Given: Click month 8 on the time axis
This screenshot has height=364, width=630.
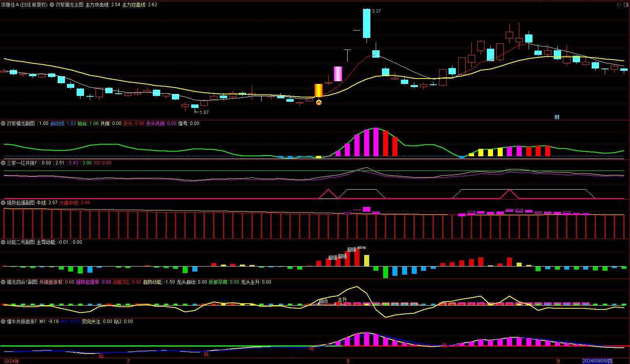Looking at the screenshot, I should coord(348,361).
